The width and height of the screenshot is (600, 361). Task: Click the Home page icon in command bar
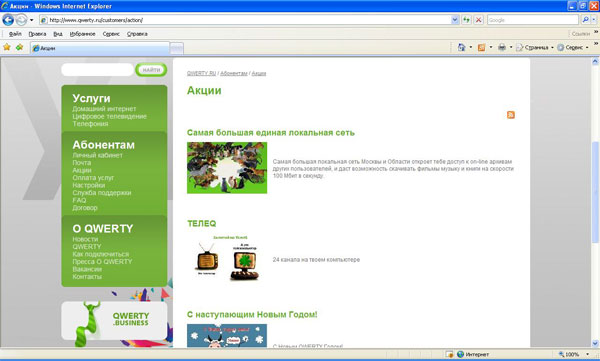coord(461,47)
